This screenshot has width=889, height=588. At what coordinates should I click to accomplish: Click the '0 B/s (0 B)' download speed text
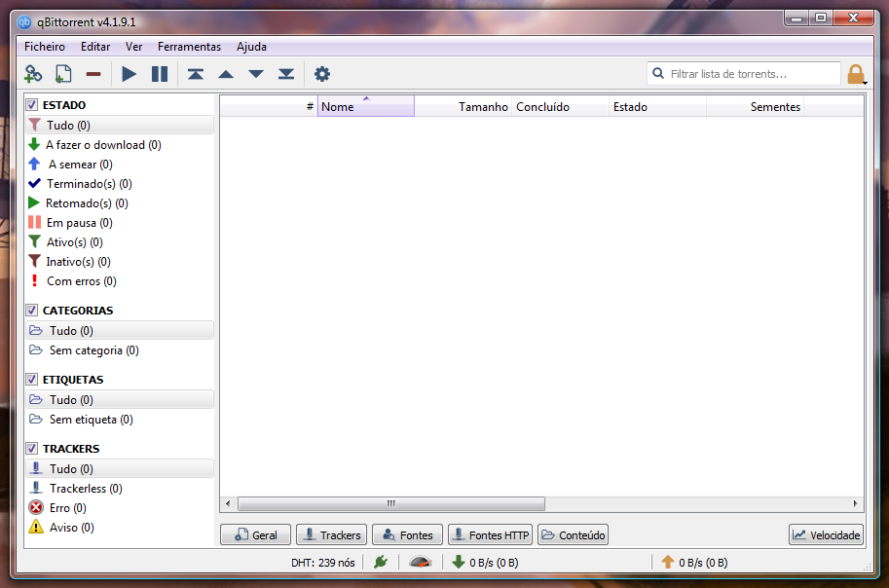pyautogui.click(x=494, y=563)
